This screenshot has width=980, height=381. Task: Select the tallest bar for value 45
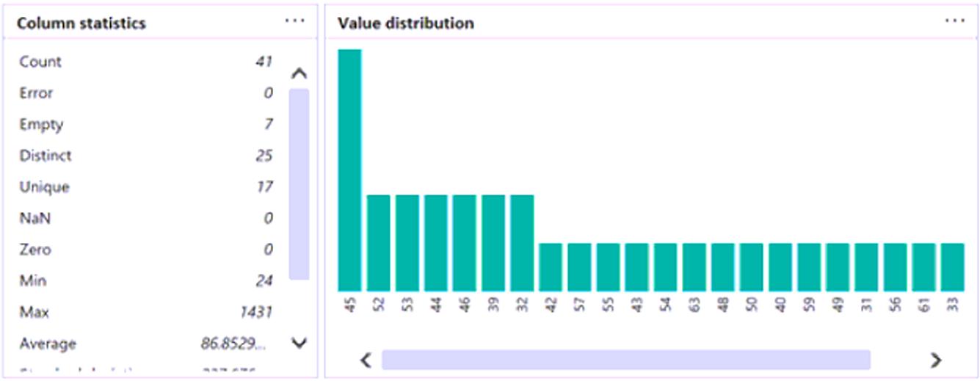point(349,170)
